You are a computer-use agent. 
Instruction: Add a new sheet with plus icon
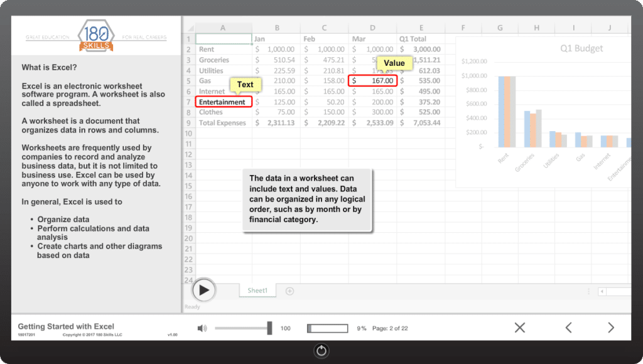(x=289, y=291)
